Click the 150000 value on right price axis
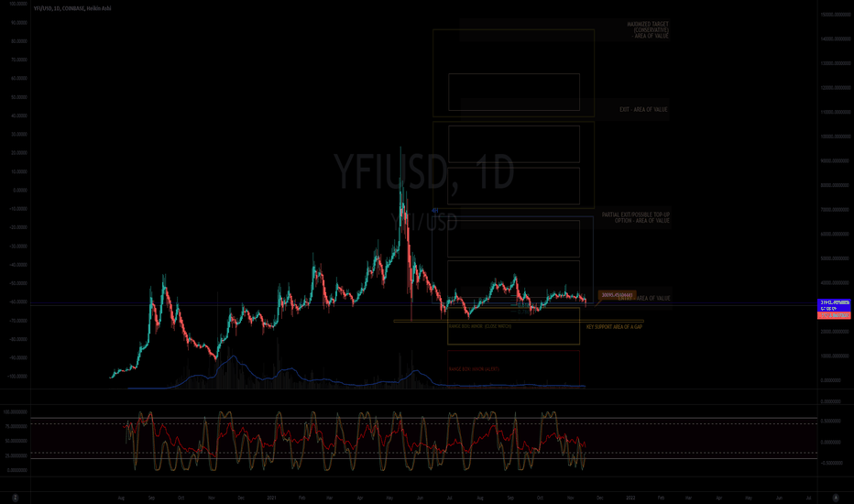The height and width of the screenshot is (504, 854). (x=836, y=15)
